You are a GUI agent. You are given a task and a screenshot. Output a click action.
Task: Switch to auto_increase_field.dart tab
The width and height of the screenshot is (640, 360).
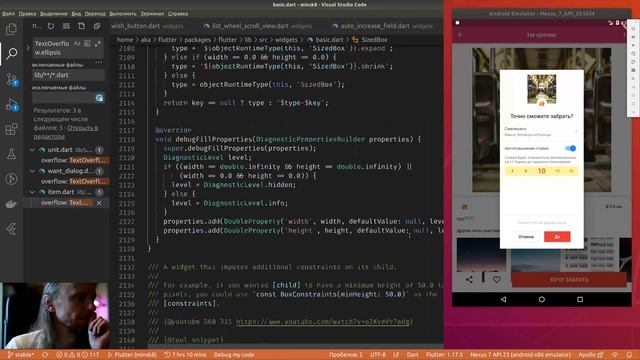pyautogui.click(x=382, y=26)
